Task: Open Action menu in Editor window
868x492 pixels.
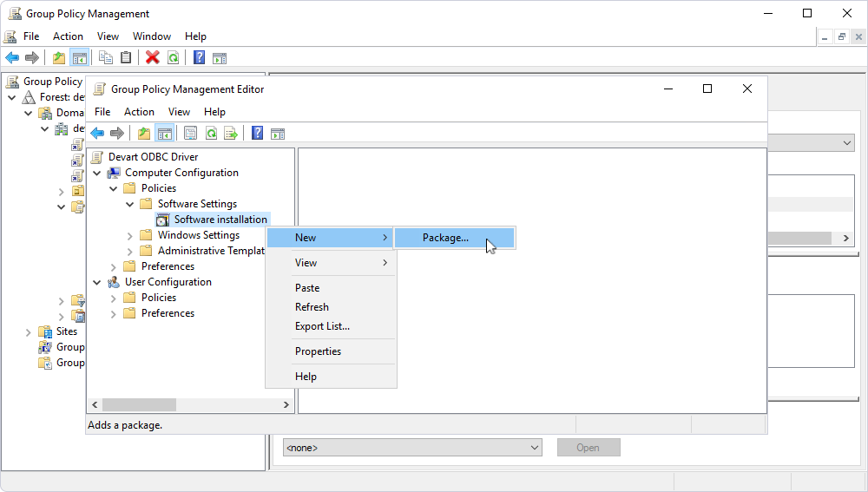Action: (x=139, y=112)
